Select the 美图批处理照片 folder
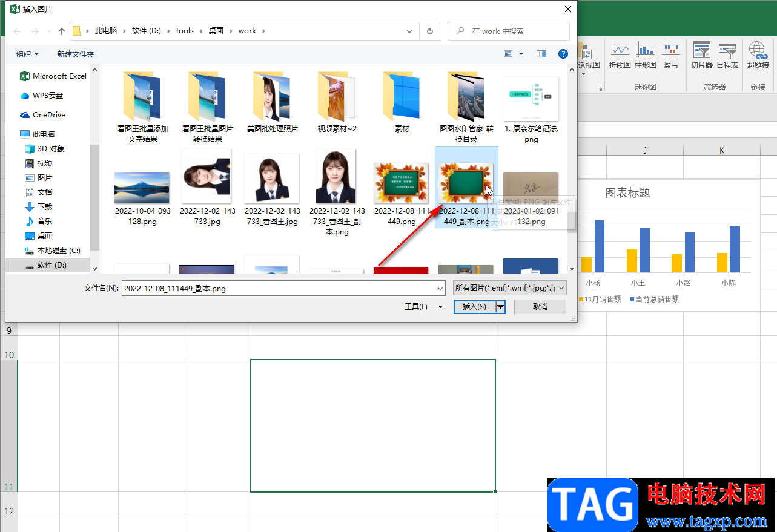 pos(273,102)
